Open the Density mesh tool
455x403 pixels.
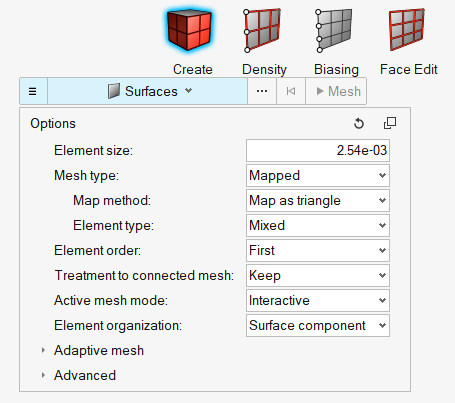tap(262, 30)
